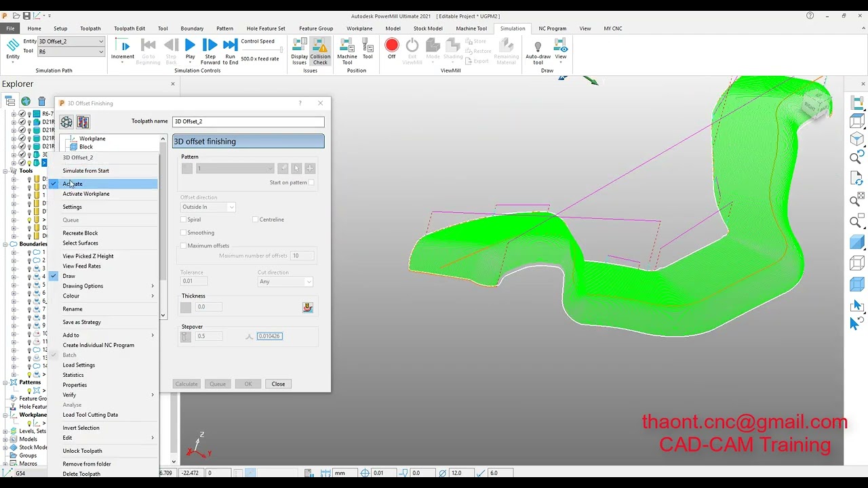Screen dimensions: 868x488
Task: Collapse the Boundaries tree node
Action: pyautogui.click(x=5, y=244)
